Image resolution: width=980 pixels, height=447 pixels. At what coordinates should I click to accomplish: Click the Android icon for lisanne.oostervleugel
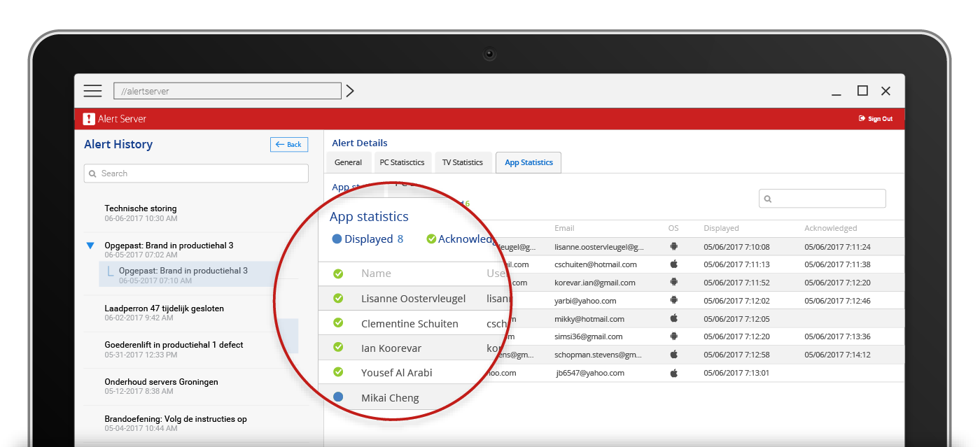coord(674,246)
